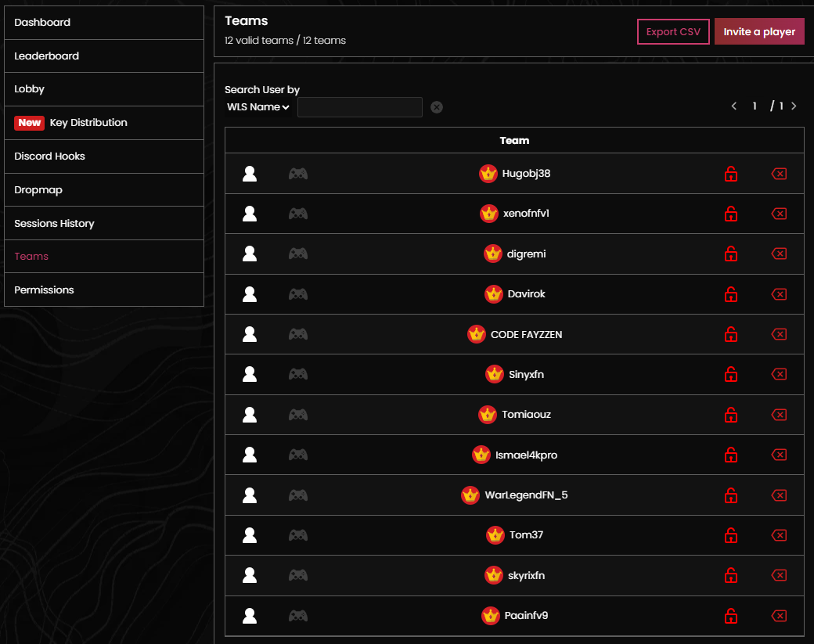Go to the next page of teams
Screen dimensions: 814x644
[794, 106]
